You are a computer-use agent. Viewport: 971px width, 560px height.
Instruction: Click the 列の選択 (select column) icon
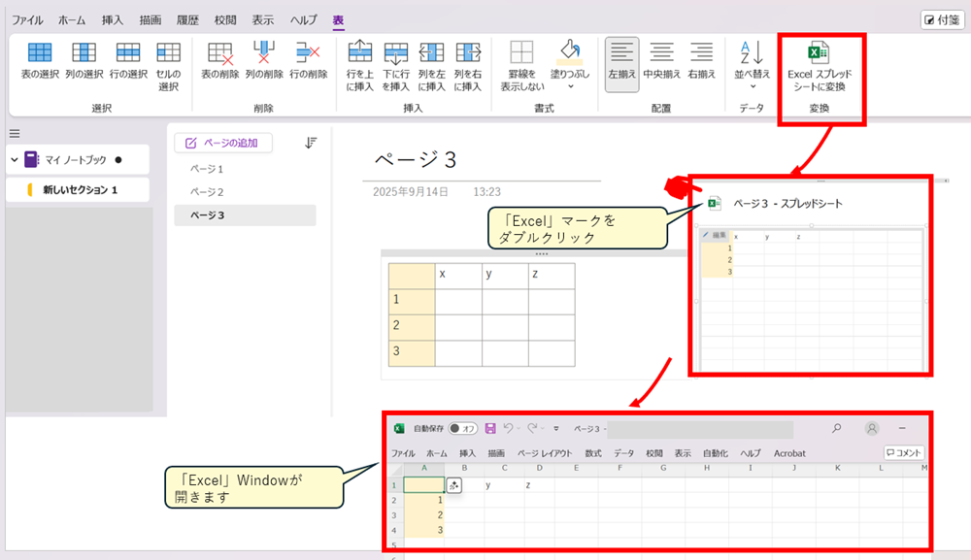[84, 52]
